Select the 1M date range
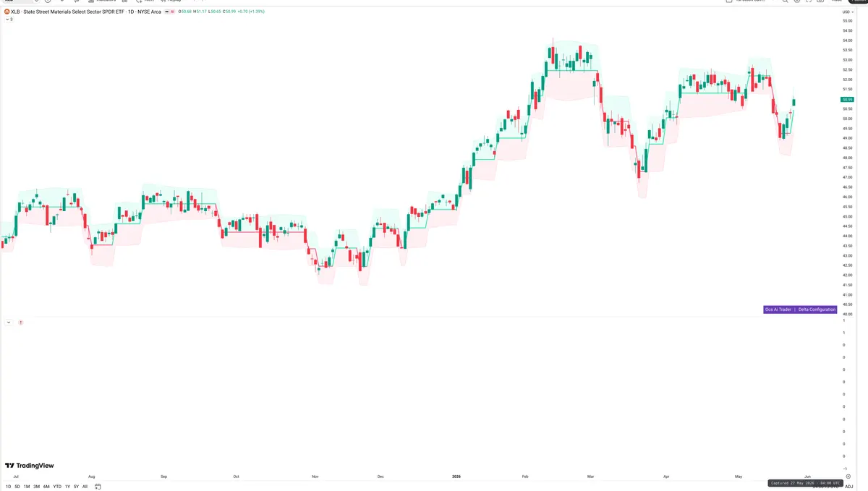 (x=27, y=487)
